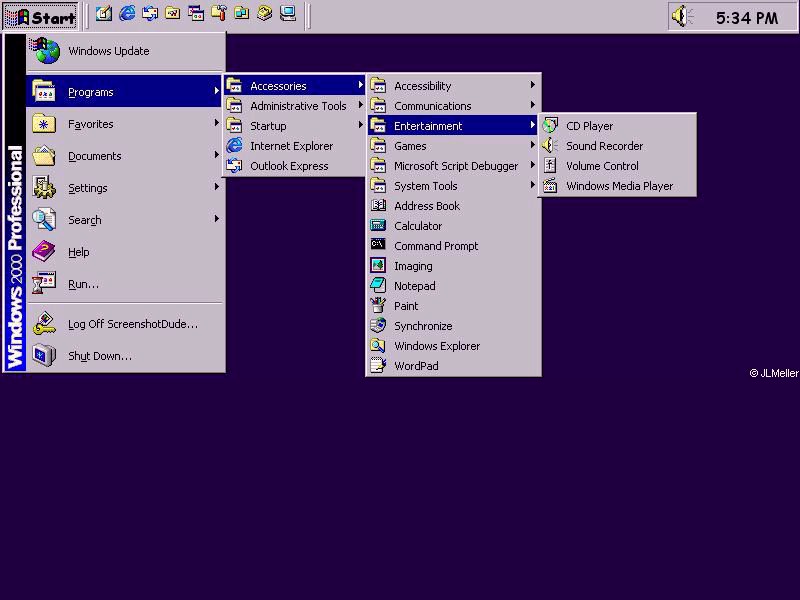
Task: Click the computer monitor icon in the taskbar
Action: coord(288,14)
